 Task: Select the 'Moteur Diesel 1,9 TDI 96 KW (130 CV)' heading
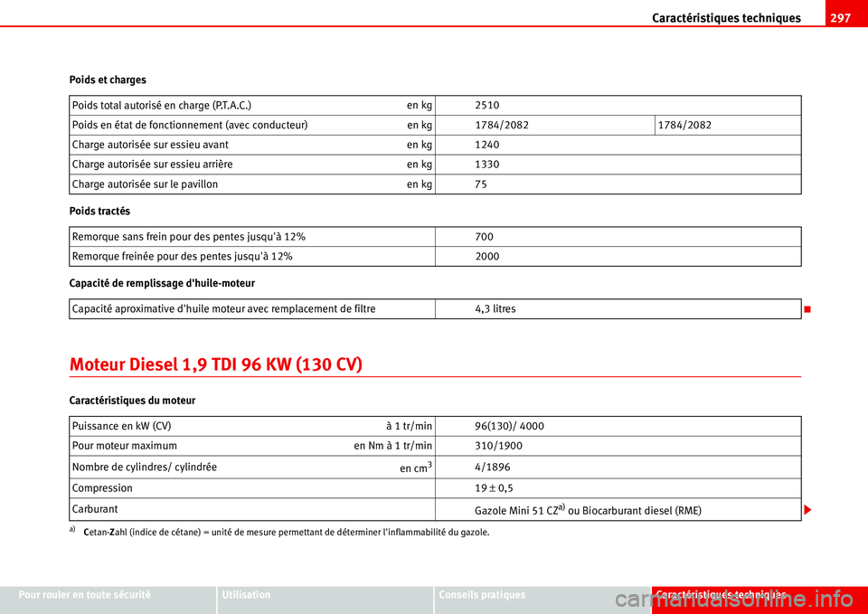click(216, 364)
